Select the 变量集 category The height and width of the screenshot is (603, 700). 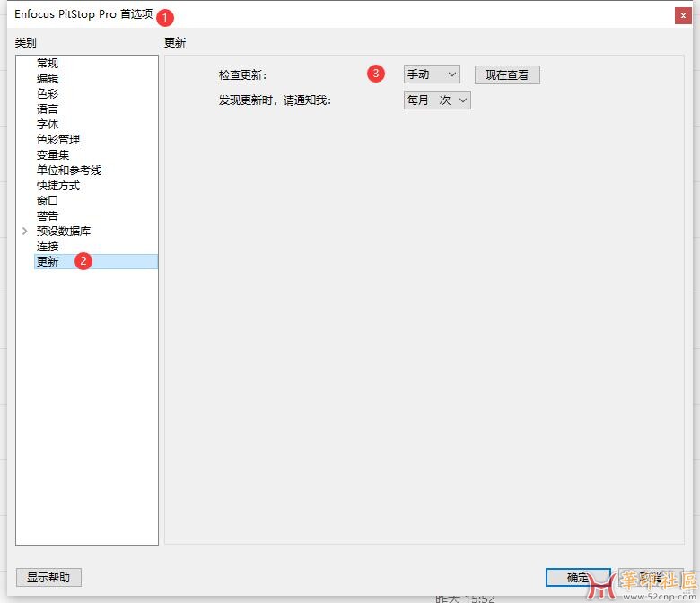(53, 155)
